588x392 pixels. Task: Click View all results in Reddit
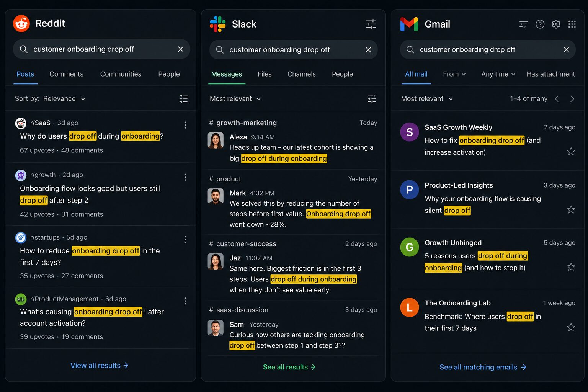pos(100,366)
